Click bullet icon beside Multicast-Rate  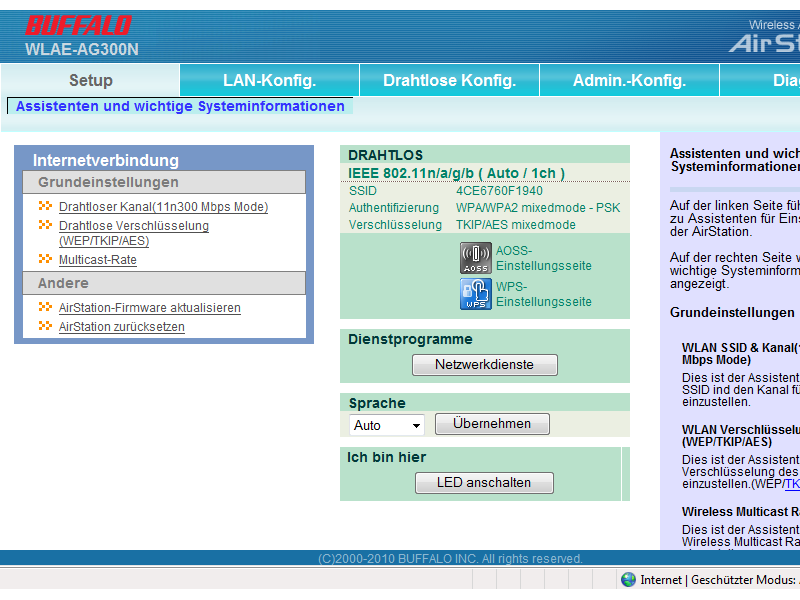coord(45,259)
